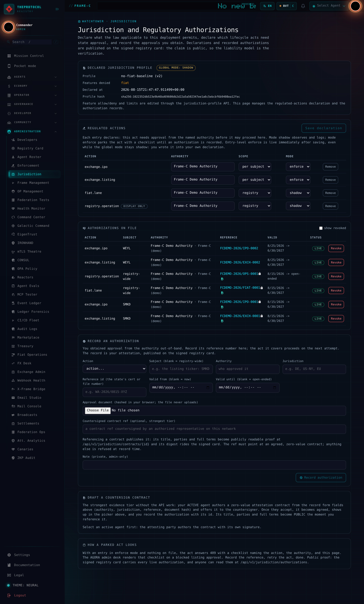
Task: Open the action... dropdown in record form
Action: coord(114,369)
